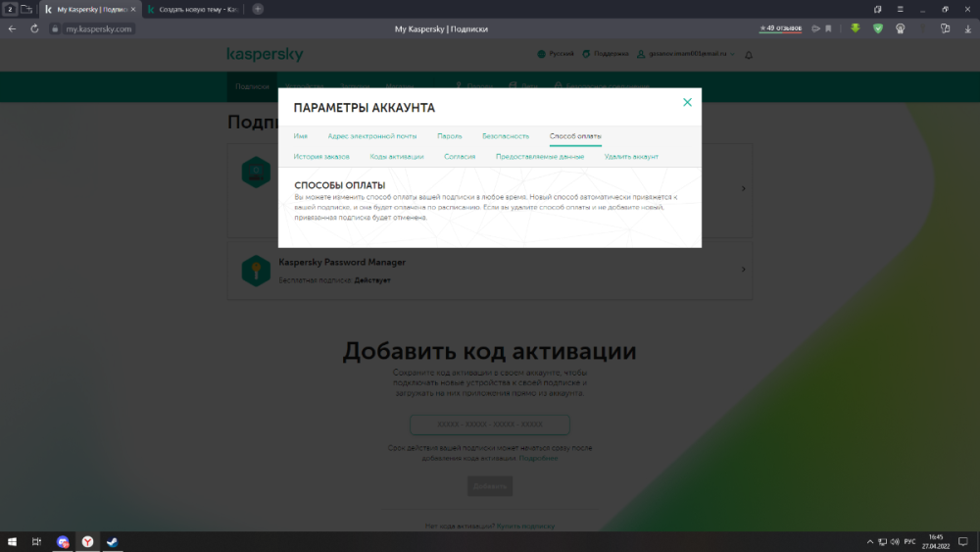This screenshot has height=552, width=980.
Task: Reload the page
Action: 34,28
